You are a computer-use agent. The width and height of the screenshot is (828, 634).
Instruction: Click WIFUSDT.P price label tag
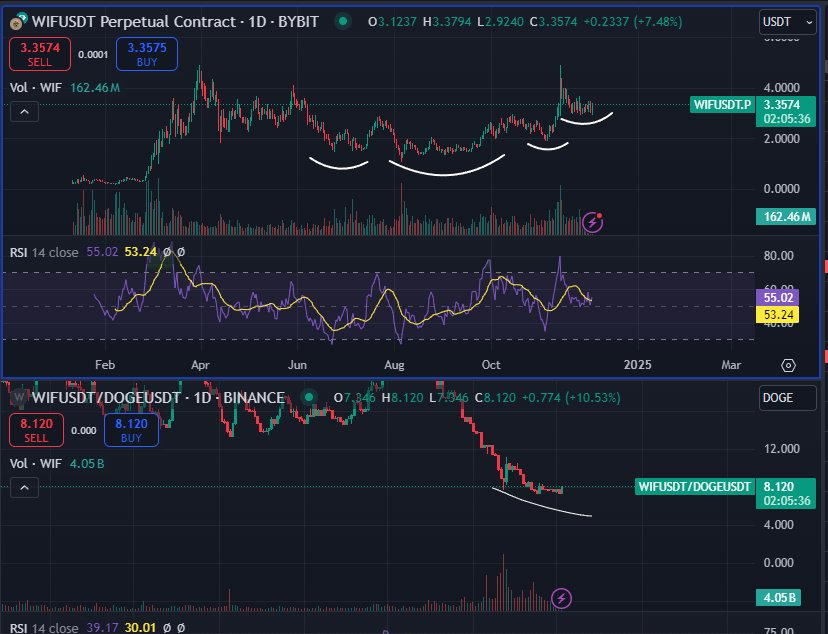point(721,104)
